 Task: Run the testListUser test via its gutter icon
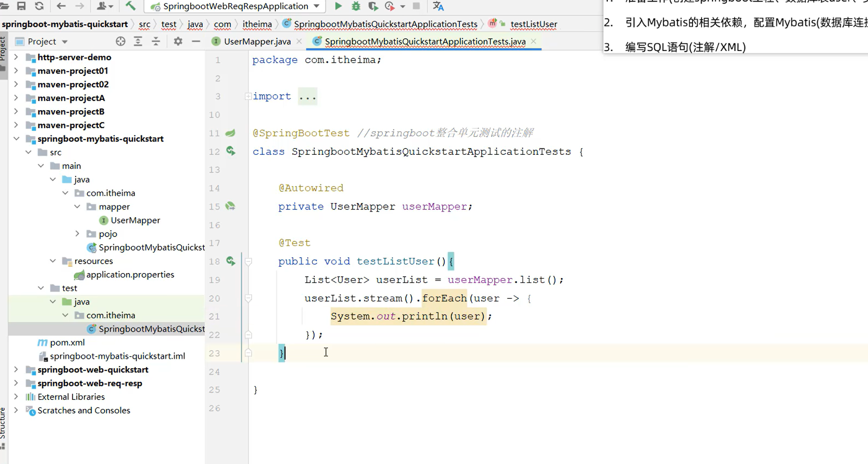point(231,262)
